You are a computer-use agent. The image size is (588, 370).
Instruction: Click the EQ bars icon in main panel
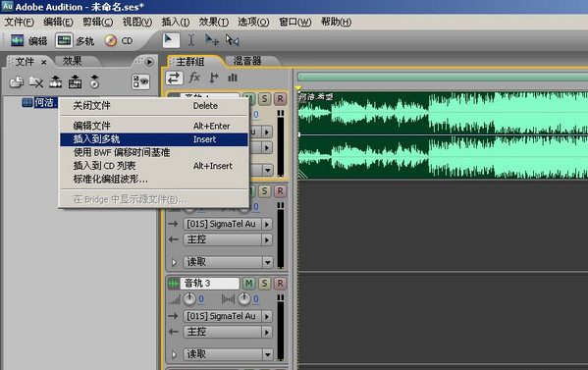point(233,78)
